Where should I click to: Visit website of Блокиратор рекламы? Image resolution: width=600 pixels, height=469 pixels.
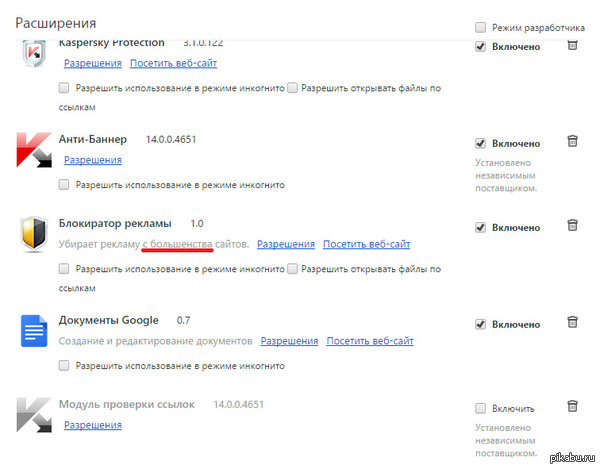[x=367, y=244]
